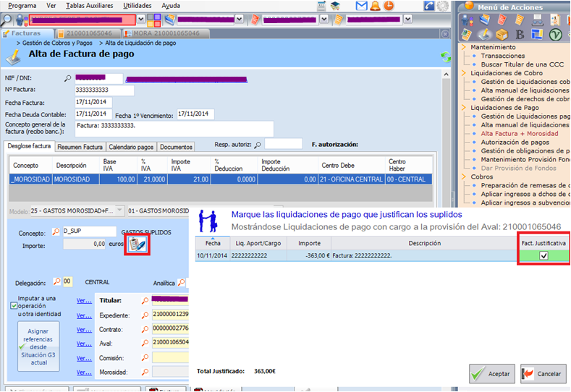Screen dimensions: 571x392
Task: Switch to the Calendario pagos tab
Action: tap(131, 147)
